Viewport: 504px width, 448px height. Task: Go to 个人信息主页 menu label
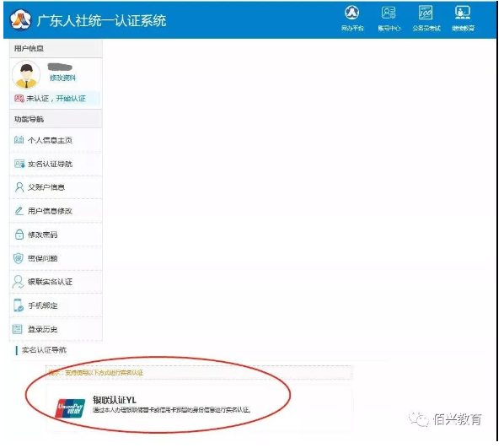click(50, 140)
